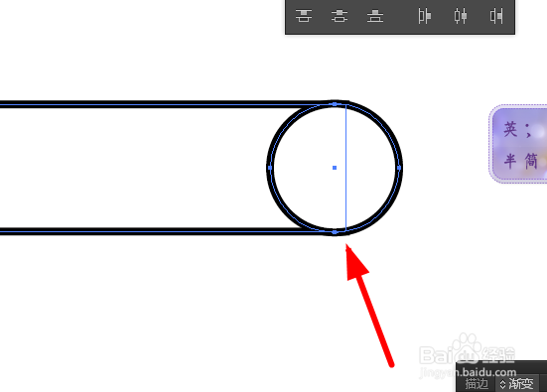547x392 pixels.
Task: Click the Horizontal Distribute Center icon
Action: pos(461,16)
